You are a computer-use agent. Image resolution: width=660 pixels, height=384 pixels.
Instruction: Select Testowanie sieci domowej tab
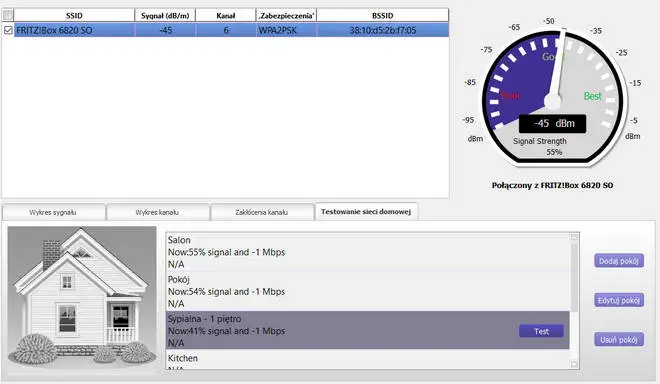click(366, 211)
